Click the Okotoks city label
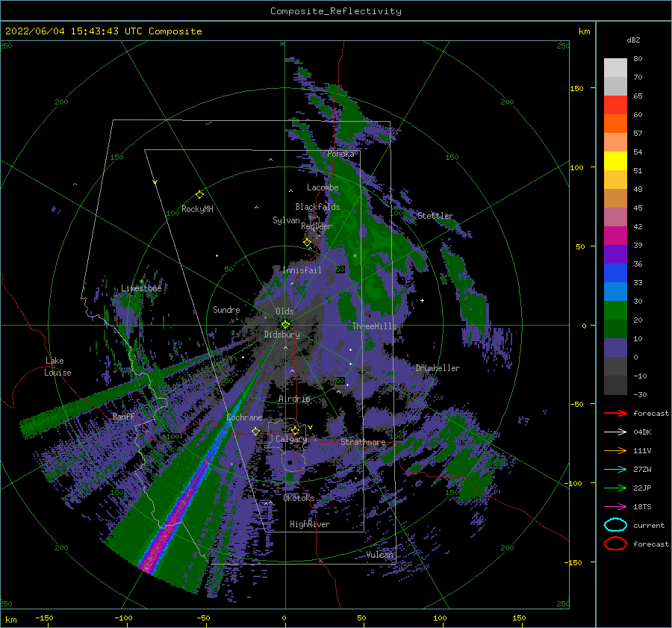 point(299,498)
